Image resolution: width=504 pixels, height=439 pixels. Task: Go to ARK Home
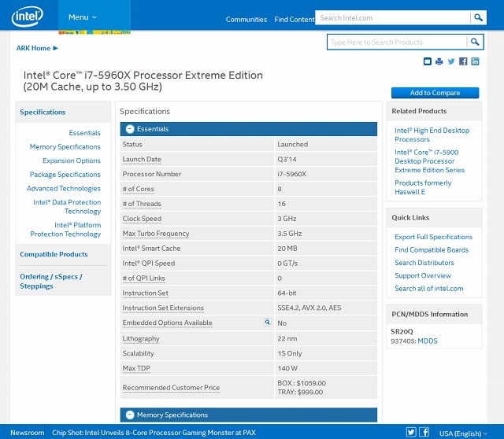(37, 48)
